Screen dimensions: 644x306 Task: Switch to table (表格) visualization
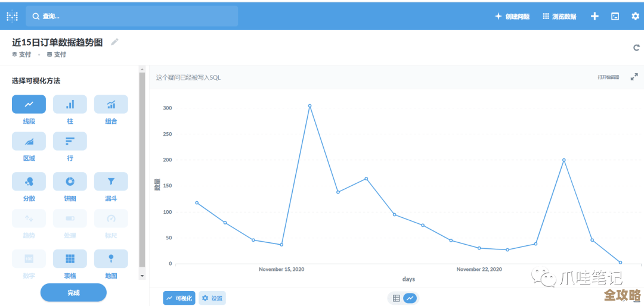(70, 258)
